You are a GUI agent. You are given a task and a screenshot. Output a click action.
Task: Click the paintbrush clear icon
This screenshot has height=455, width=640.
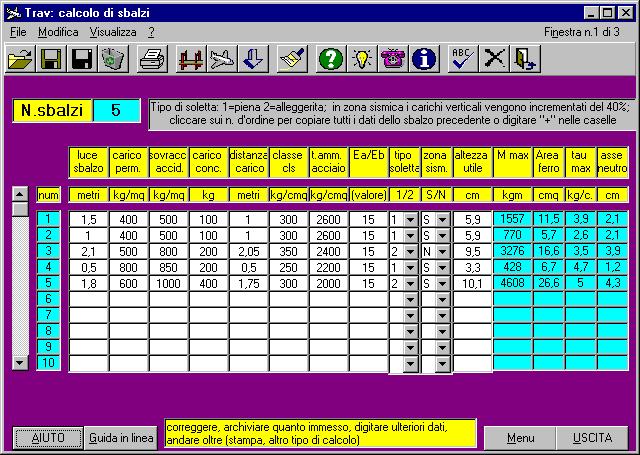click(x=291, y=59)
